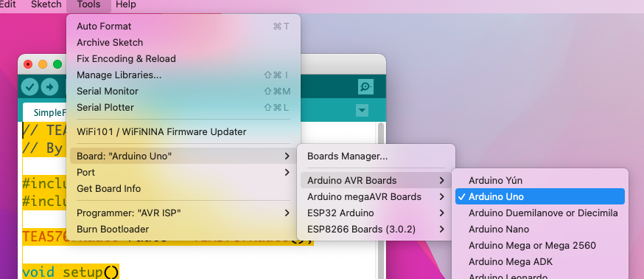Viewport: 644px width, 279px height.
Task: Expand the Port submenu
Action: click(183, 173)
